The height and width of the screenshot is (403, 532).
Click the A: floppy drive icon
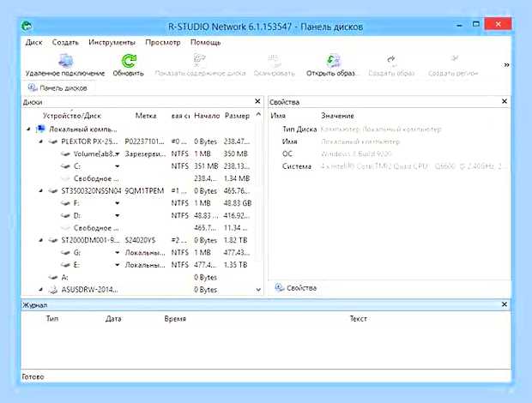[x=52, y=278]
